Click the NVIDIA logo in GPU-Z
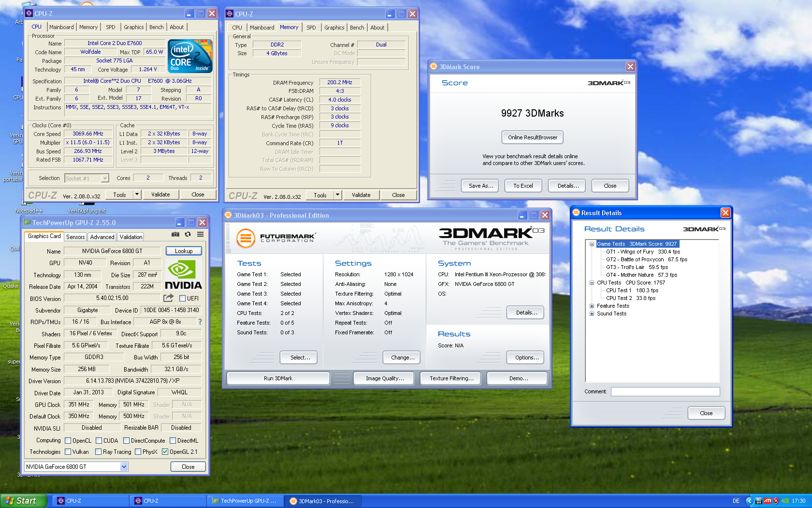The height and width of the screenshot is (508, 812). click(183, 275)
